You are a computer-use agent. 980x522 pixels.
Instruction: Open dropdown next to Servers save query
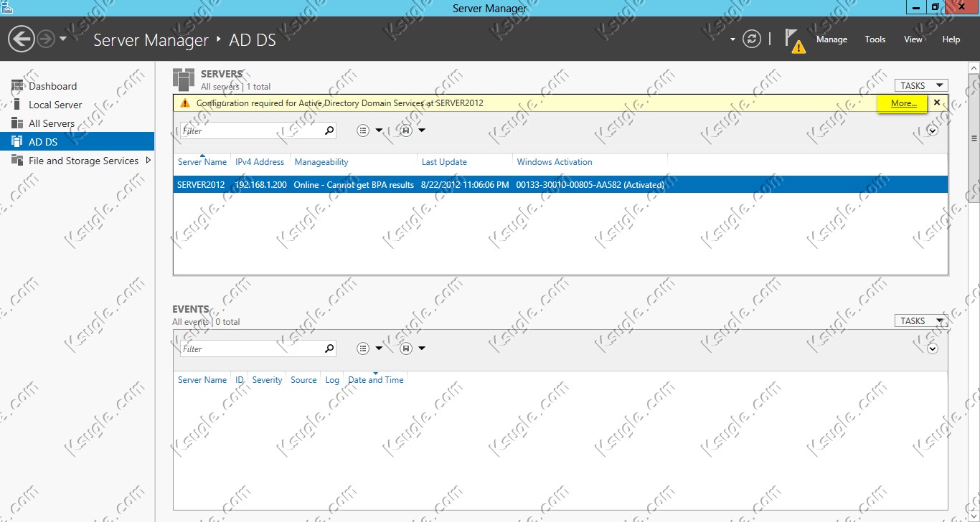click(x=422, y=130)
